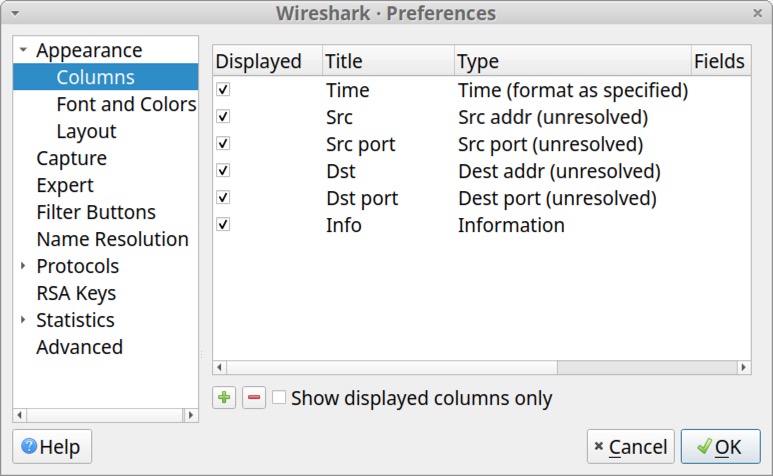Select the "Dst" title cell
This screenshot has width=773, height=476.
click(341, 171)
